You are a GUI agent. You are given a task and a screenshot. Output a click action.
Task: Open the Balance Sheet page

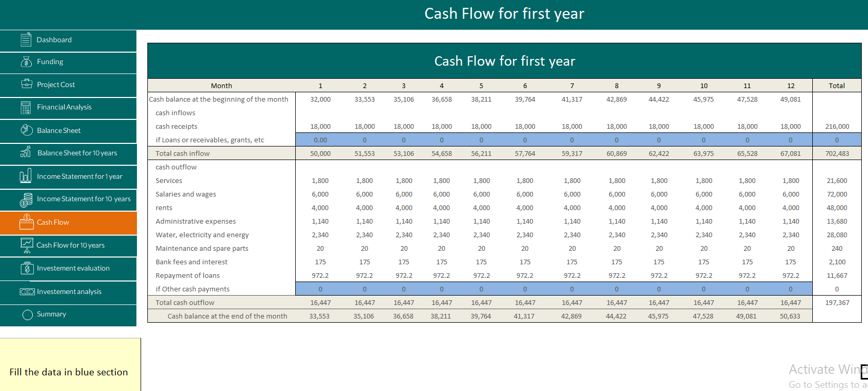[x=68, y=131]
